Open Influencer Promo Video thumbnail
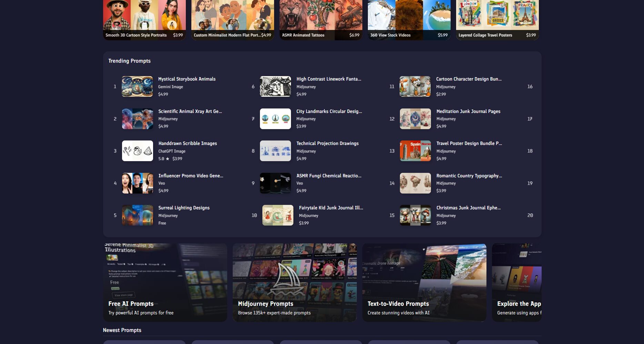Image resolution: width=644 pixels, height=344 pixels. coord(137,183)
